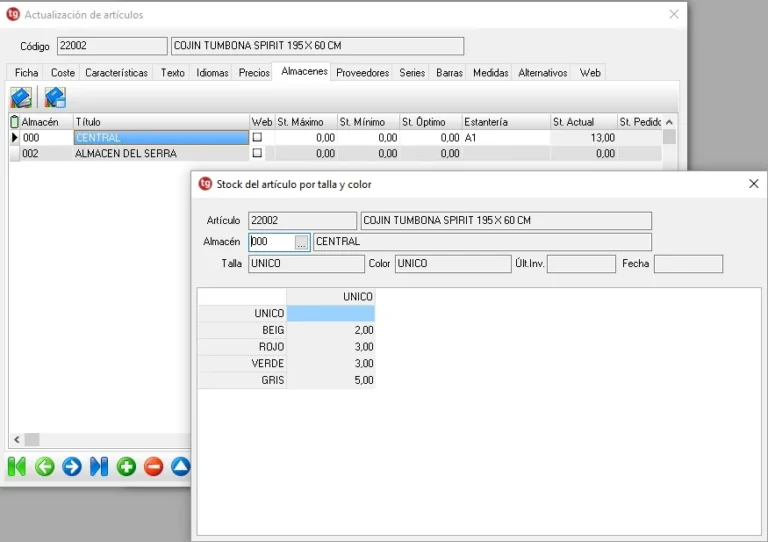This screenshot has height=542, width=768.
Task: Click the St. Óptimo column header
Action: [x=431, y=121]
